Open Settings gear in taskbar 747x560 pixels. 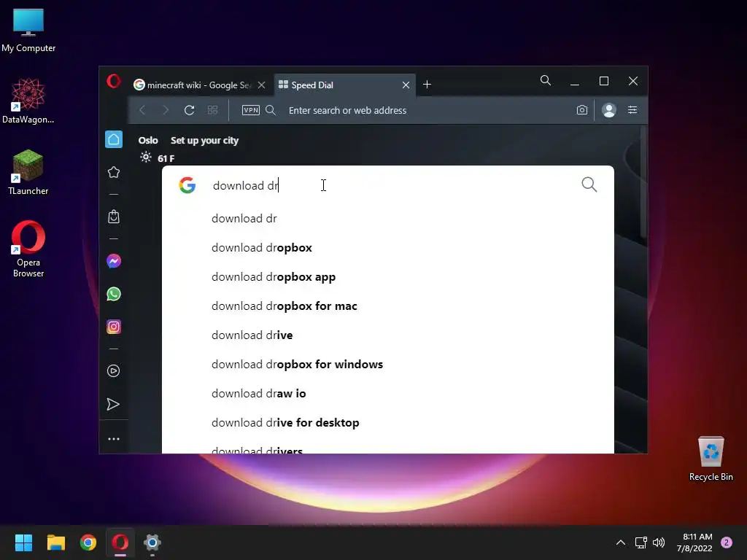coord(152,542)
